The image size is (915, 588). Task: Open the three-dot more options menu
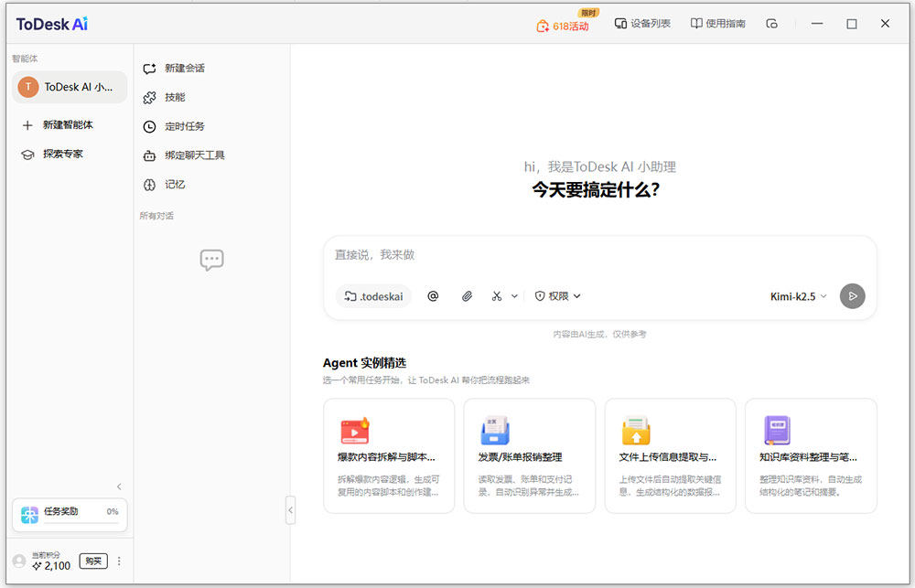[119, 561]
